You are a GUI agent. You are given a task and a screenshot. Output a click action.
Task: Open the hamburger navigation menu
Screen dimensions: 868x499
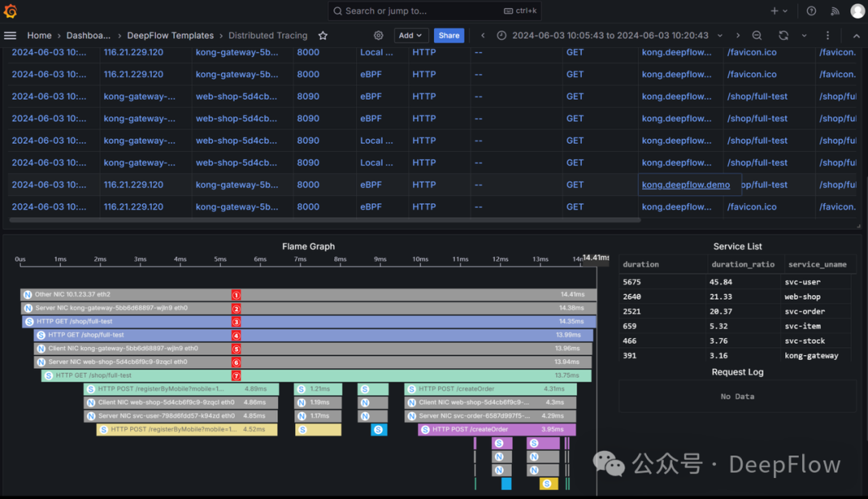(10, 35)
